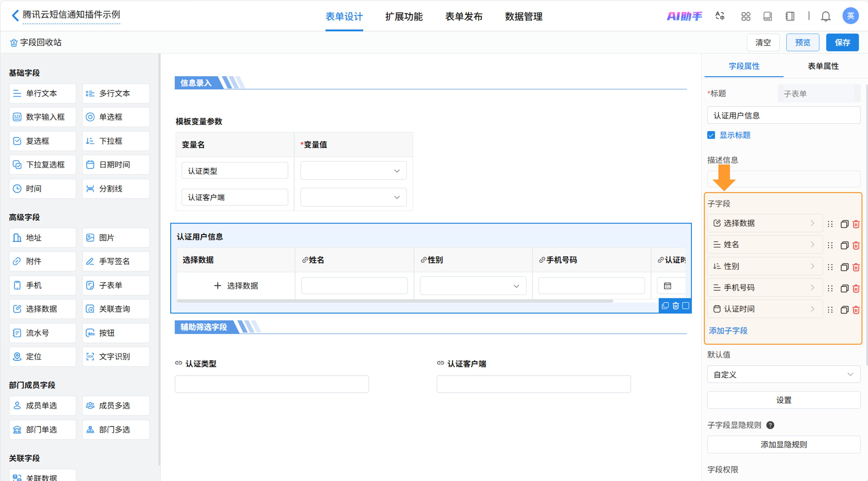868x481 pixels.
Task: Open dropdown in 性别 subform column
Action: (473, 286)
